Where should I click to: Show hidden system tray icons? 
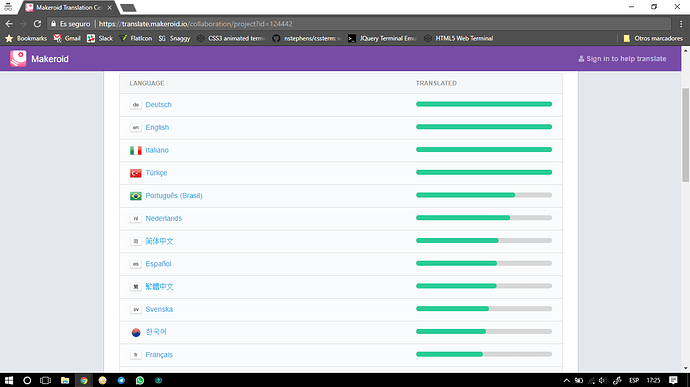coord(566,380)
